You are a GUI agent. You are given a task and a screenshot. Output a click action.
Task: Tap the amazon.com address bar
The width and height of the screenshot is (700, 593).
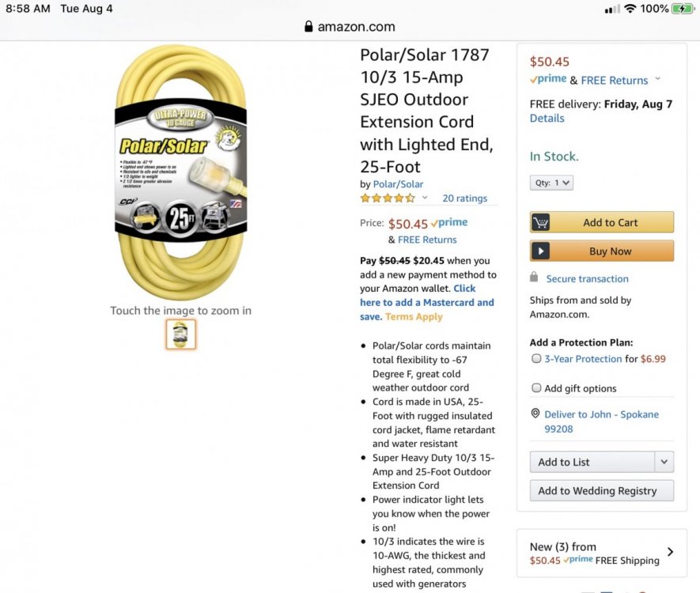[x=350, y=27]
